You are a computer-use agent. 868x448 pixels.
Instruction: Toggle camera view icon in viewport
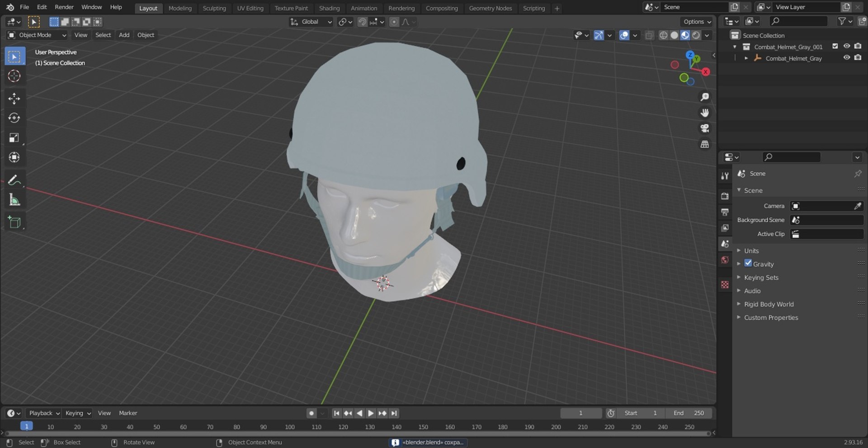coord(704,128)
